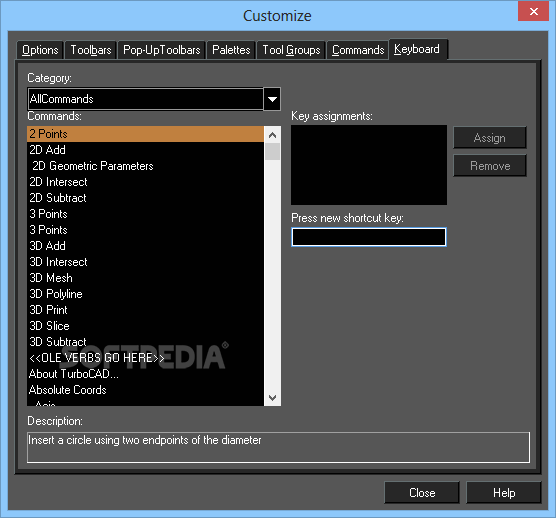Image resolution: width=556 pixels, height=518 pixels.
Task: Click the Close button
Action: 422,492
